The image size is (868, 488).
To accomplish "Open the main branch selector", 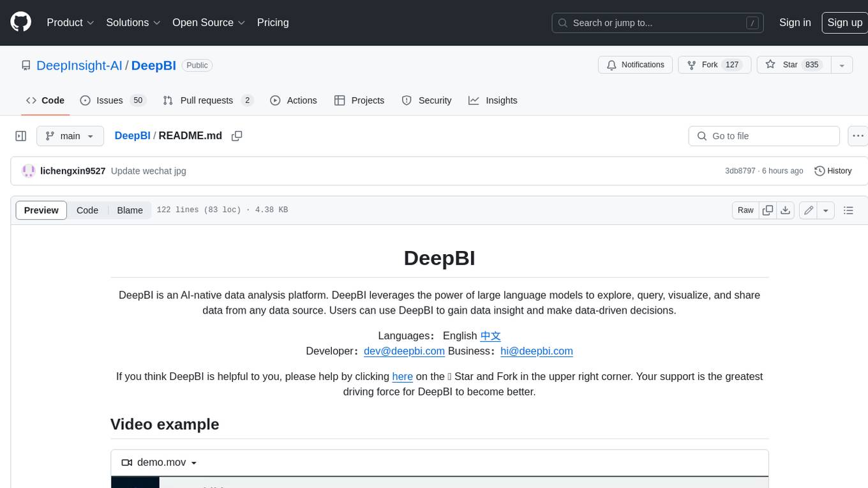I will pos(70,136).
